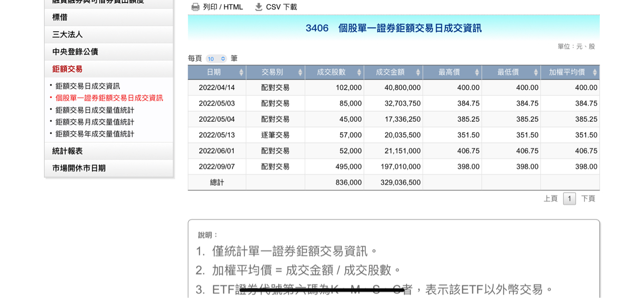Go to 鉅額交易日成交資訊 link
Screen dimensions: 644x298
(88, 86)
